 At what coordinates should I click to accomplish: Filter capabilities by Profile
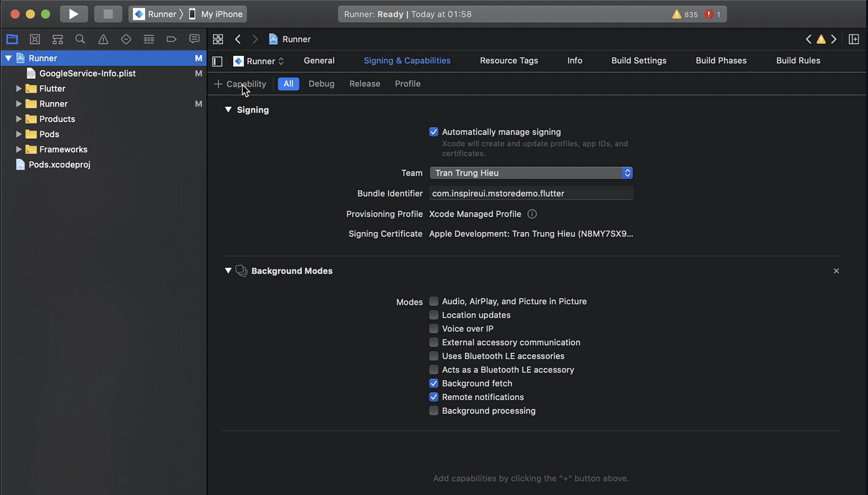pyautogui.click(x=407, y=84)
